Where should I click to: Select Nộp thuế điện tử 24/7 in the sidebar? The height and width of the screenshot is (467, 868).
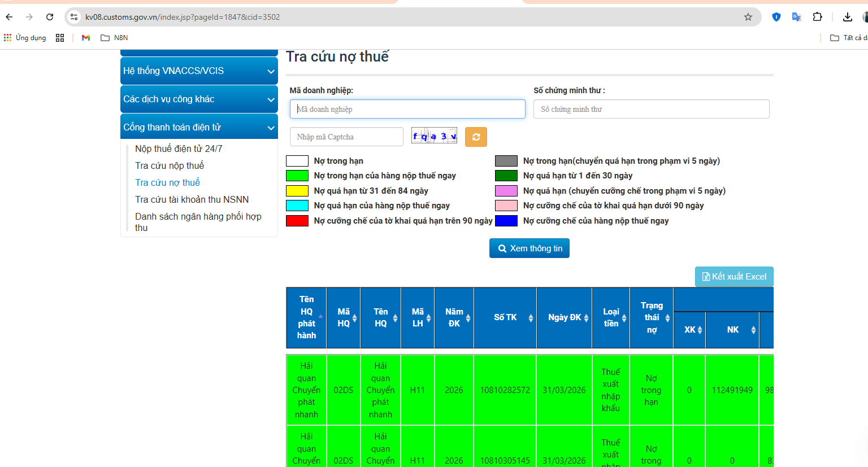pyautogui.click(x=179, y=149)
